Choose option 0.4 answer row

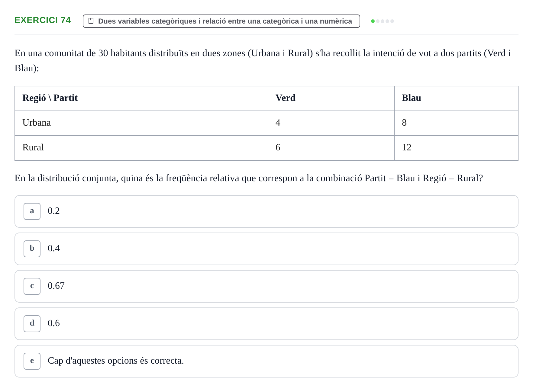point(266,249)
